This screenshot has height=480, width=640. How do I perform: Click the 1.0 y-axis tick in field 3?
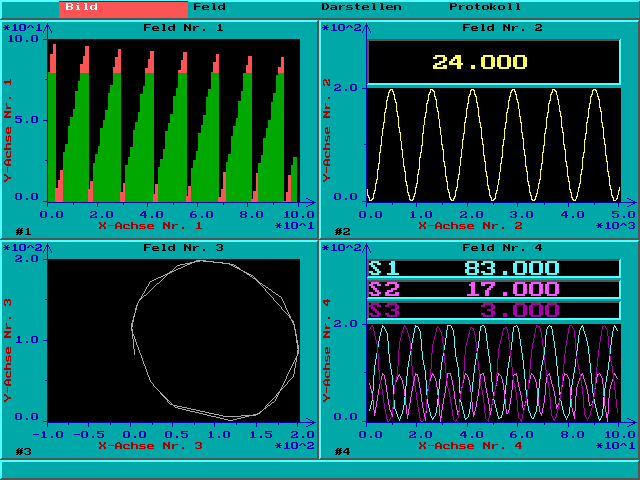[27, 340]
